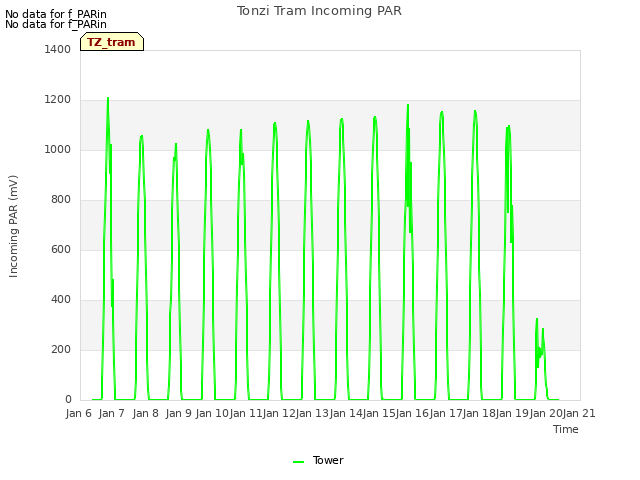The image size is (640, 480).
Task: Click the Incoming PAR (mV) axis label
Action: click(x=13, y=227)
